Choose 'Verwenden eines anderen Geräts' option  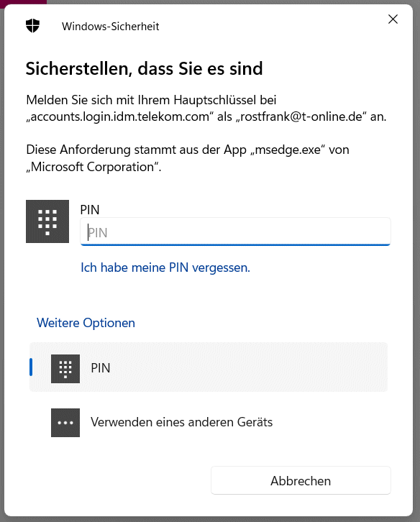click(x=209, y=422)
